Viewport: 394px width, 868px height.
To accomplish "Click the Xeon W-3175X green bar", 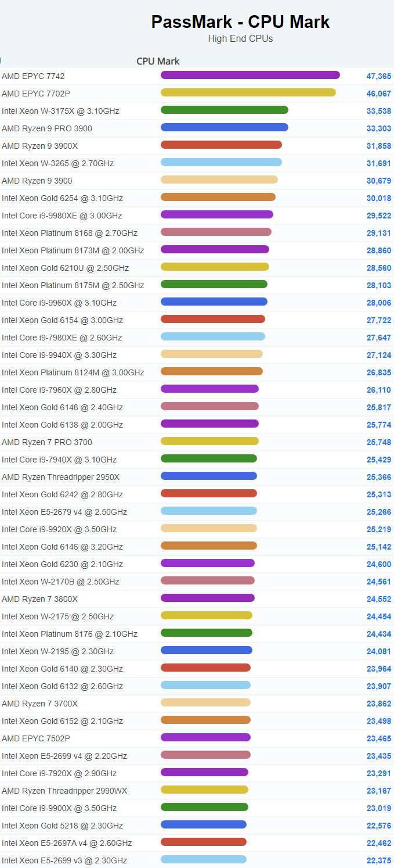I will [x=225, y=110].
